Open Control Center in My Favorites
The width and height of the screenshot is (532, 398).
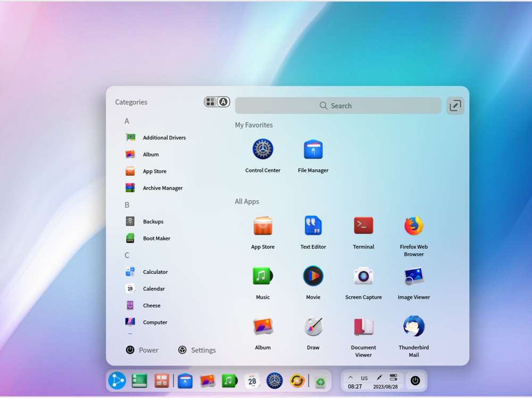(263, 150)
